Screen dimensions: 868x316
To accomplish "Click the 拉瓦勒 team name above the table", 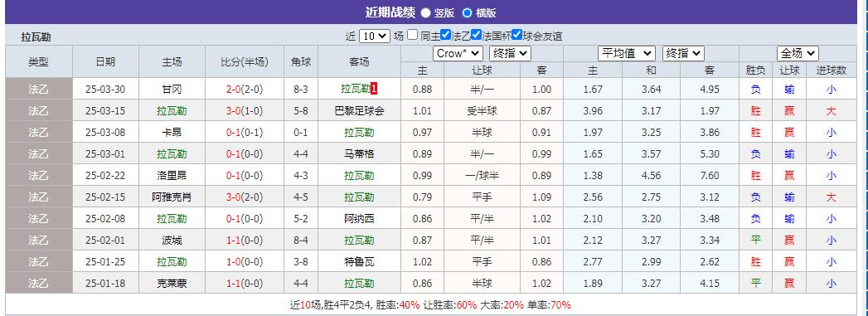I will tap(36, 37).
